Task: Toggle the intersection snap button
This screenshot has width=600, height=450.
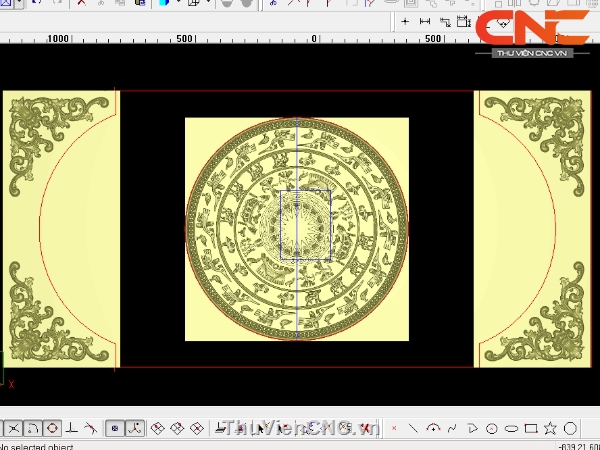Action: pos(14,428)
